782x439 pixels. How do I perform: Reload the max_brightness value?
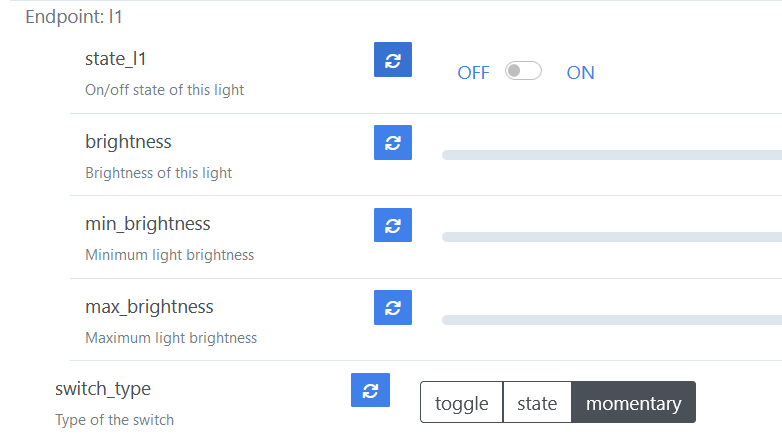pyautogui.click(x=393, y=306)
